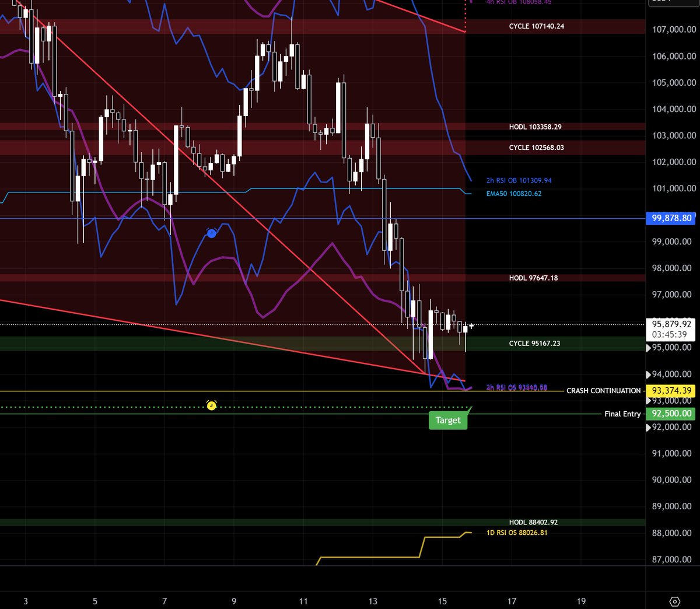
Task: Click arrow marker beside 92,000.00 price
Action: pyautogui.click(x=649, y=428)
